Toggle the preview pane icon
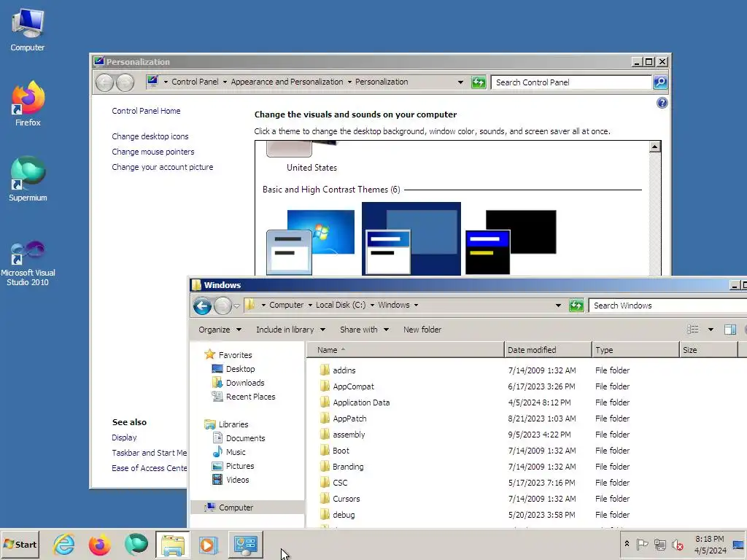 coord(729,330)
